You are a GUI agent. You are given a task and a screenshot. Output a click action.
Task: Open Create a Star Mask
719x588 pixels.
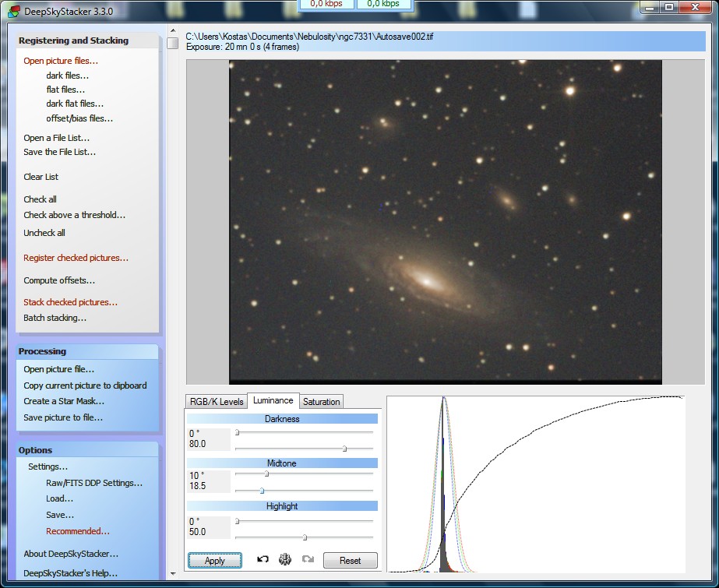63,401
